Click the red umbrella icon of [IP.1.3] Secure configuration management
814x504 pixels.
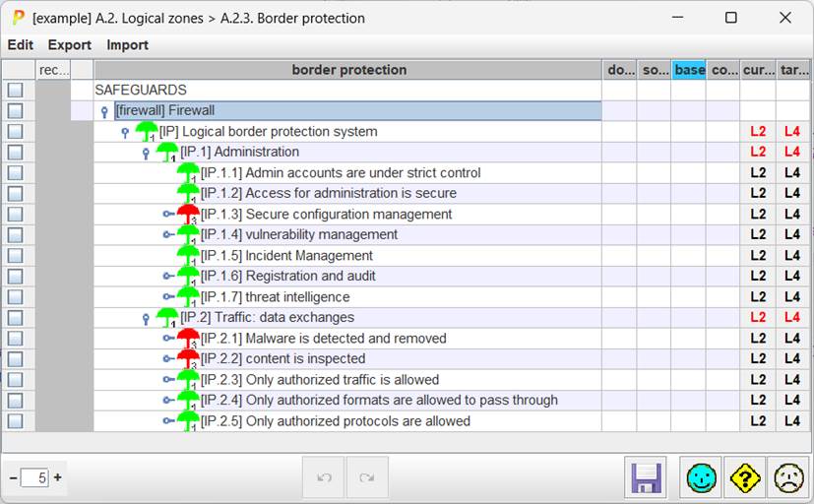click(188, 214)
